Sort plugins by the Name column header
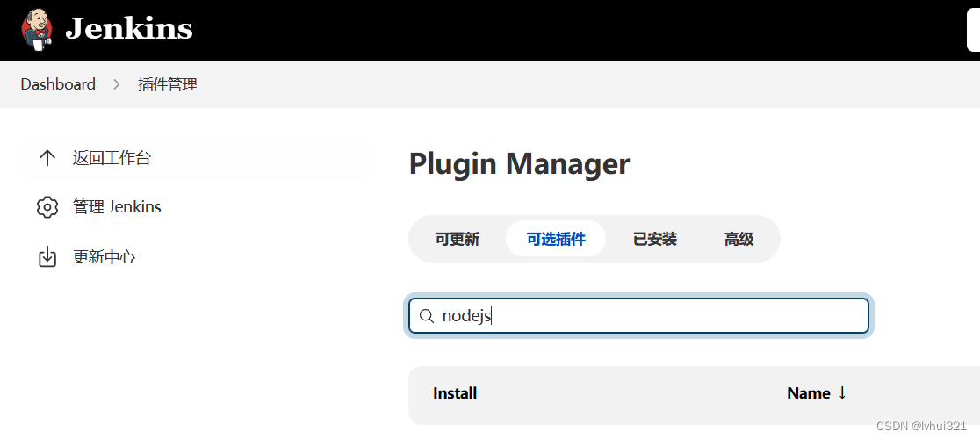Viewport: 980px width, 439px height. click(x=809, y=393)
